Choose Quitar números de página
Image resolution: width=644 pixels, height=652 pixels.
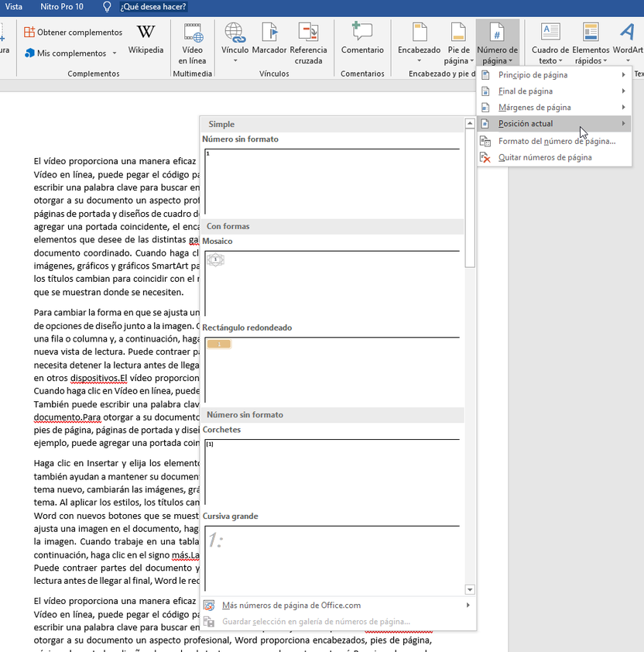tap(545, 157)
